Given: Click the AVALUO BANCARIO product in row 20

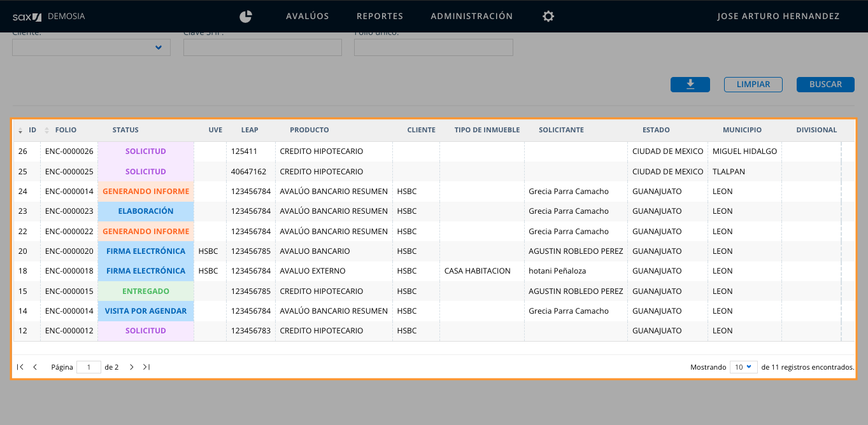Looking at the screenshot, I should [315, 251].
